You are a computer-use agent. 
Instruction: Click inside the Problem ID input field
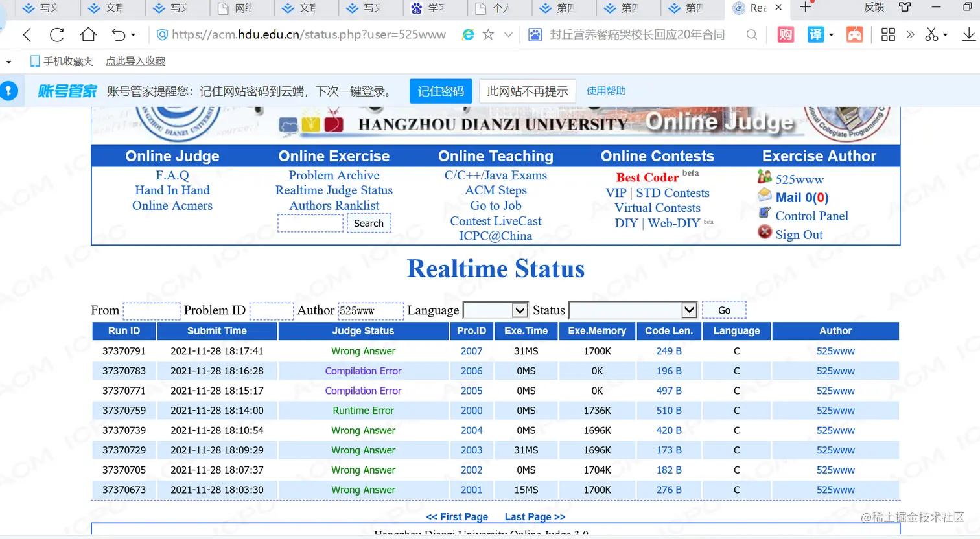click(x=271, y=310)
